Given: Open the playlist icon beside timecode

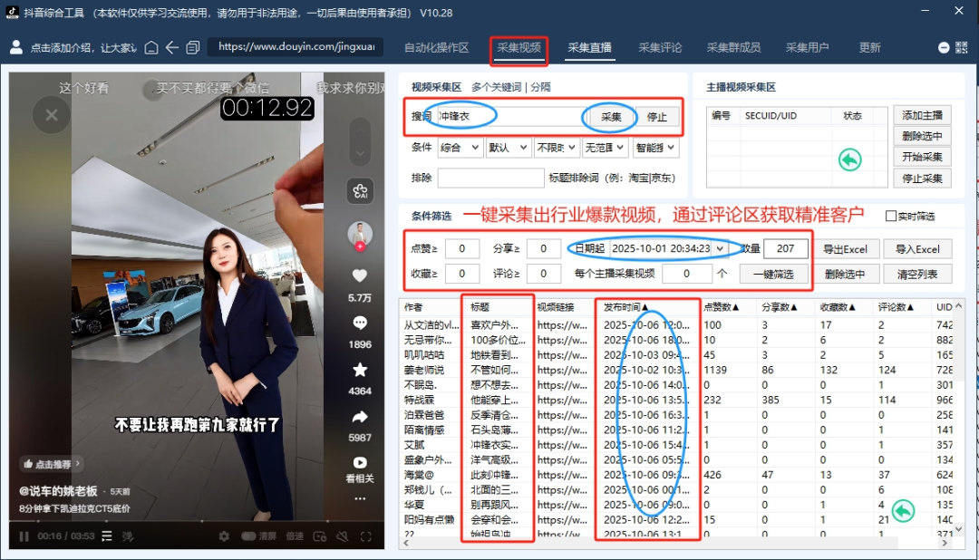Looking at the screenshot, I should coord(107,536).
